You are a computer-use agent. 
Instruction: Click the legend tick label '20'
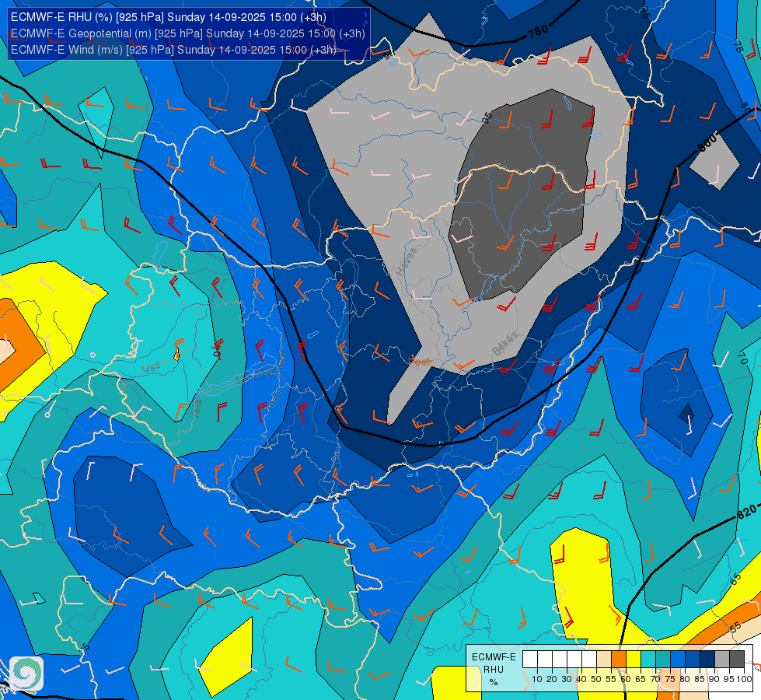(x=552, y=679)
